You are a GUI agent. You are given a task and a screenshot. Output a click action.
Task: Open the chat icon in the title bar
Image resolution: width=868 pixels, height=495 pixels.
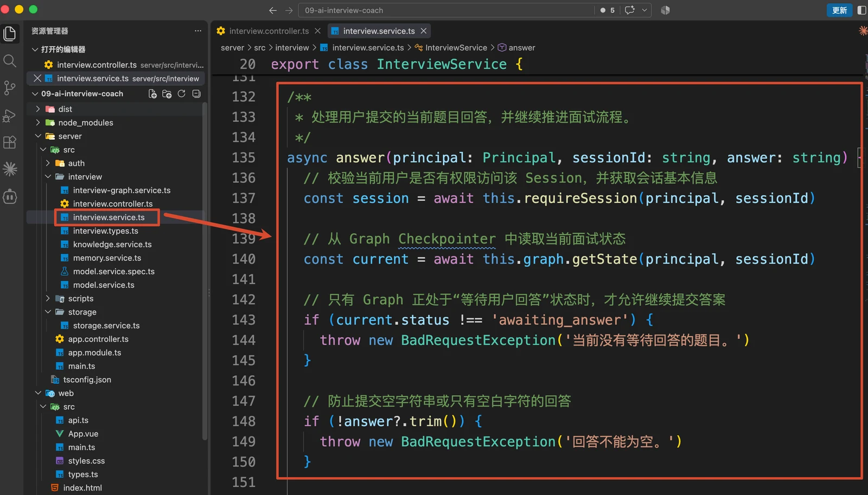630,10
